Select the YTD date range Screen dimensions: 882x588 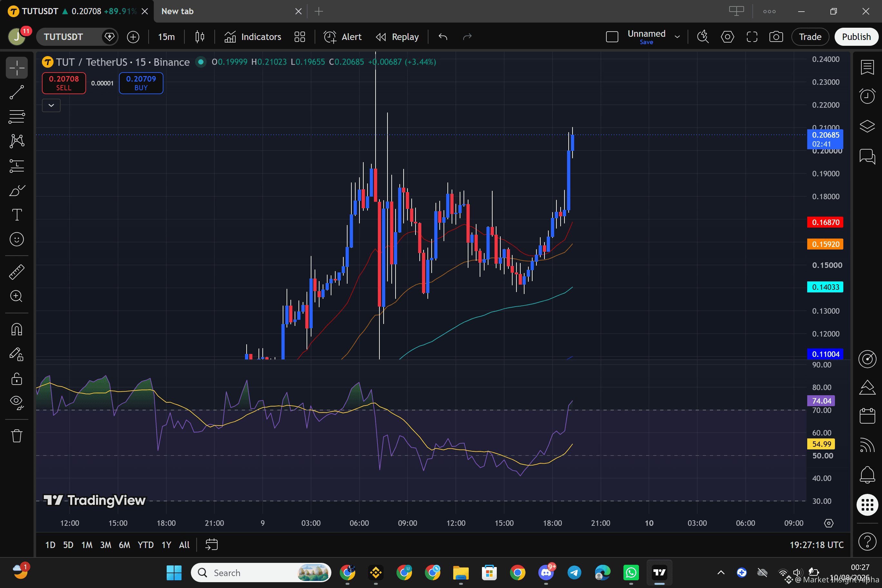click(145, 545)
